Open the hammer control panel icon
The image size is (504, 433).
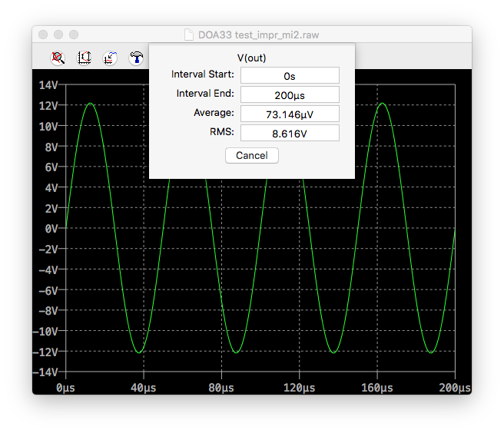136,58
